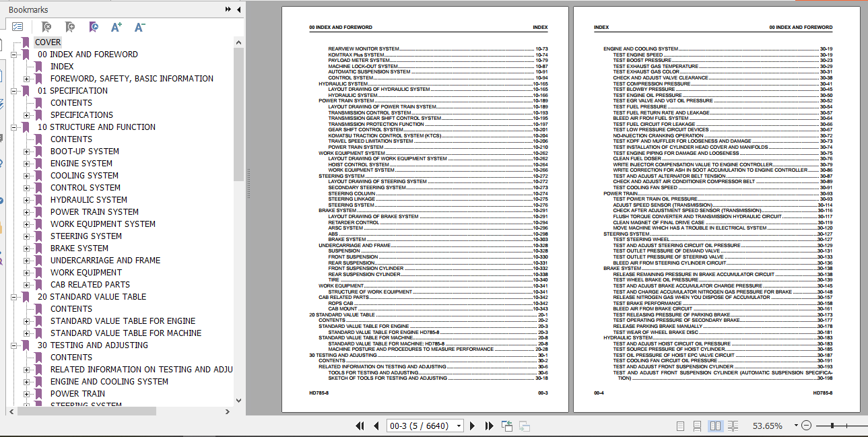The image size is (868, 437).
Task: Jump to STEERING SYSTEM bookmark under Structure
Action: [x=86, y=236]
